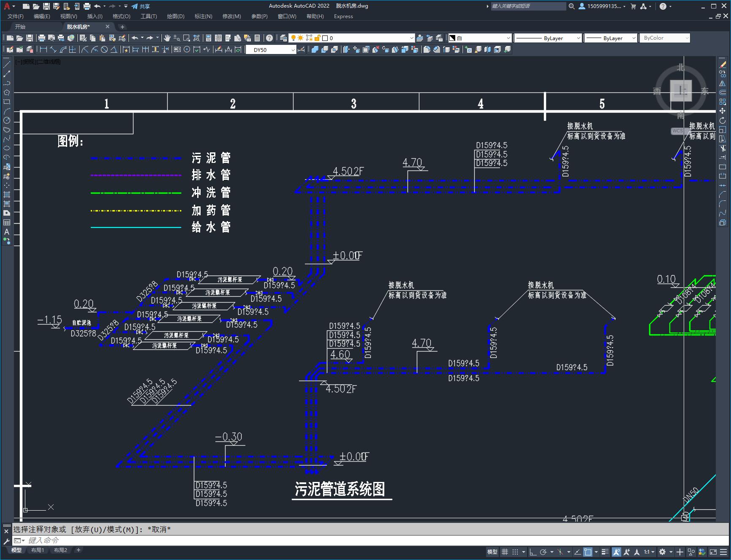Toggle snap mode in status bar

pyautogui.click(x=515, y=552)
